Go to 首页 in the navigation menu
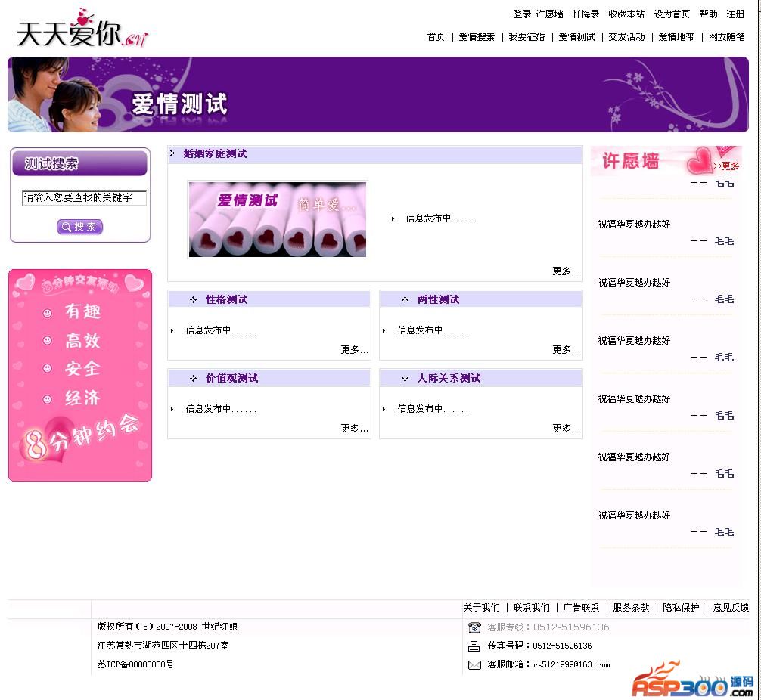Screen dimensions: 761x700 point(435,37)
